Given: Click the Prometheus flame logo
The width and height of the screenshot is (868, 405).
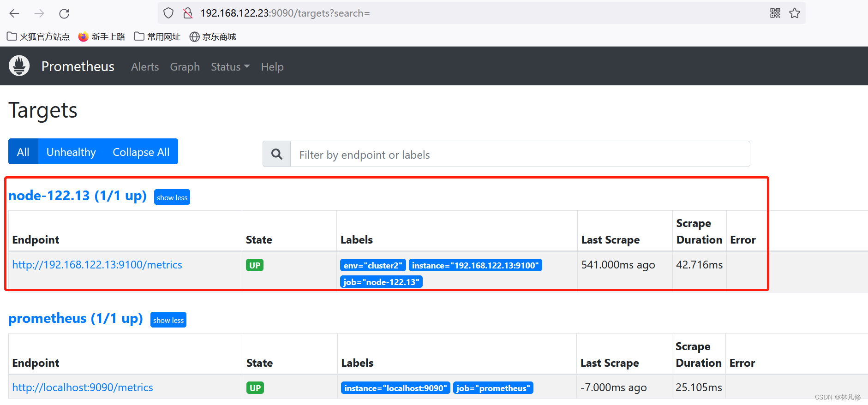Looking at the screenshot, I should (x=19, y=66).
